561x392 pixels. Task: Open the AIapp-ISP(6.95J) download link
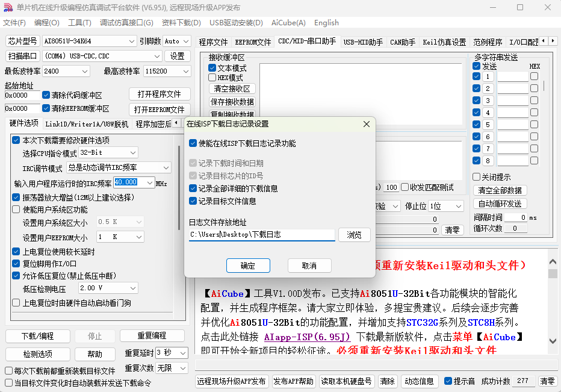pos(307,337)
